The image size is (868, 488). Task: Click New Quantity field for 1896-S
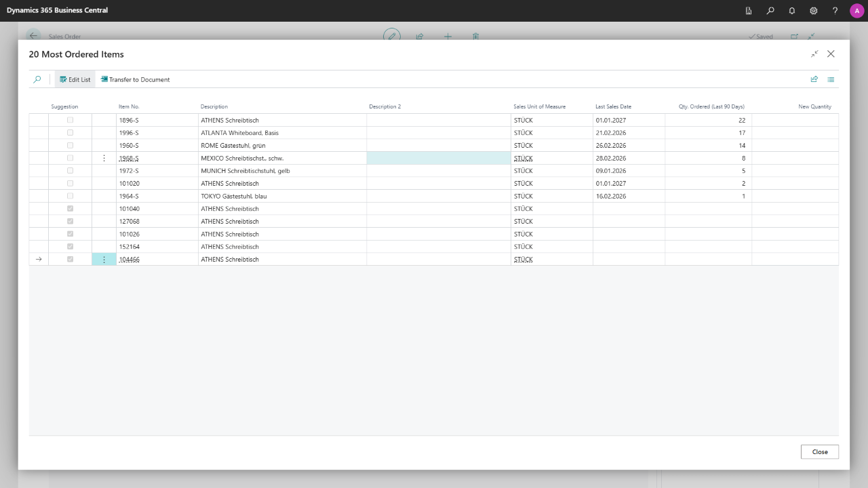tap(795, 120)
